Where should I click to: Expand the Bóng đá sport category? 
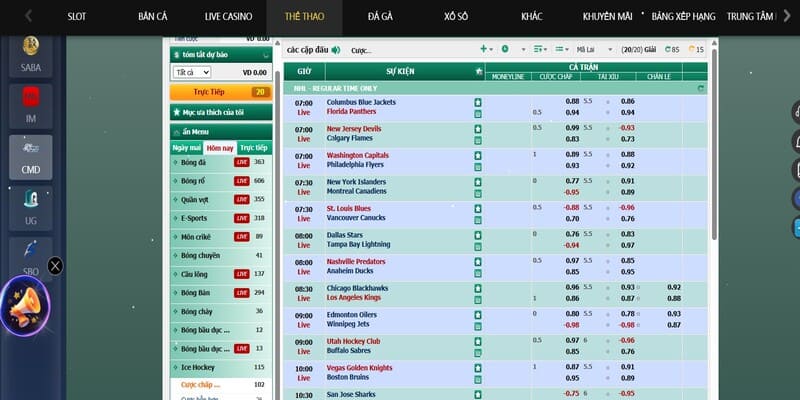tap(221, 162)
